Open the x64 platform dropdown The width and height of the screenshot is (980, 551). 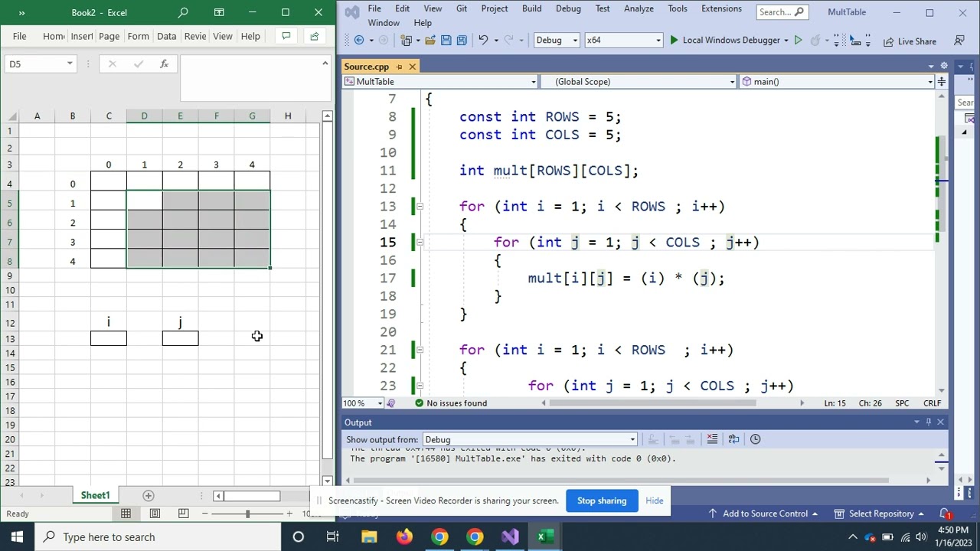623,41
